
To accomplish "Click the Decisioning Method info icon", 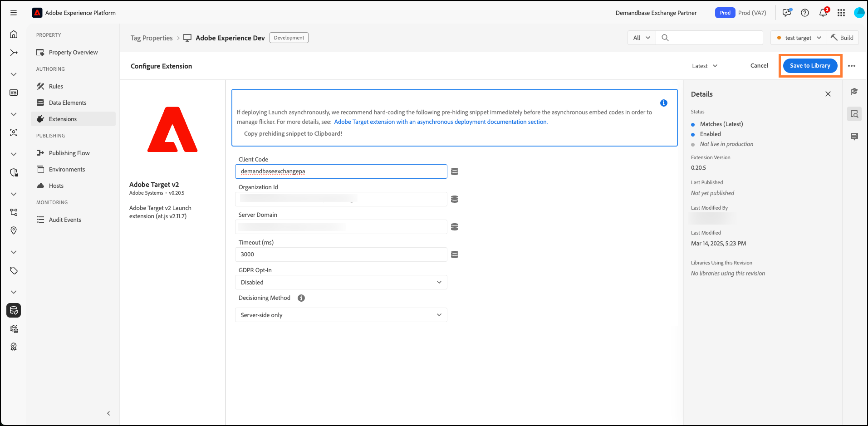I will click(301, 298).
